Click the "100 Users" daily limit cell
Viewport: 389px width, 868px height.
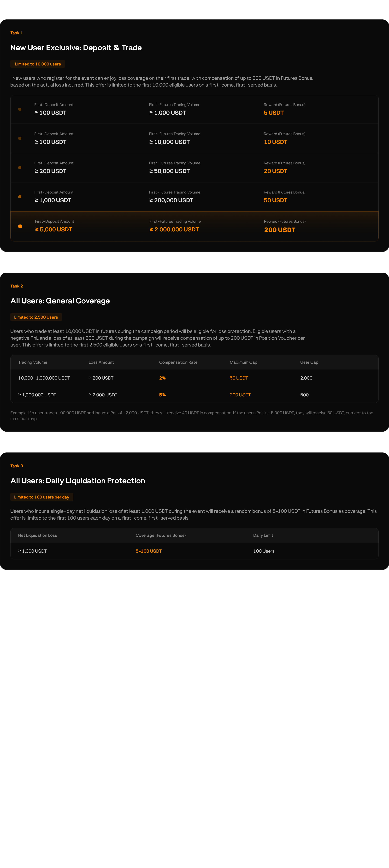[x=264, y=551]
